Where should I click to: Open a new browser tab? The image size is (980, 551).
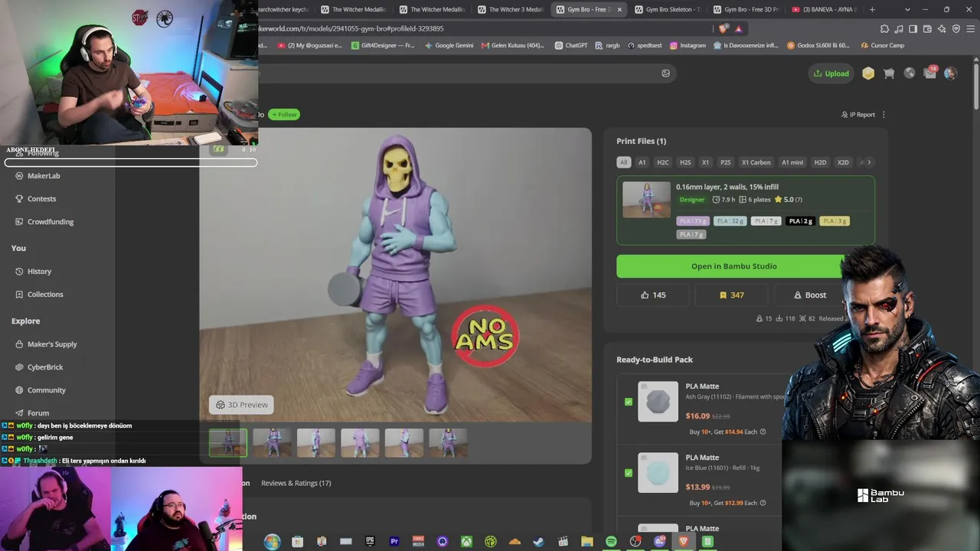coord(872,9)
